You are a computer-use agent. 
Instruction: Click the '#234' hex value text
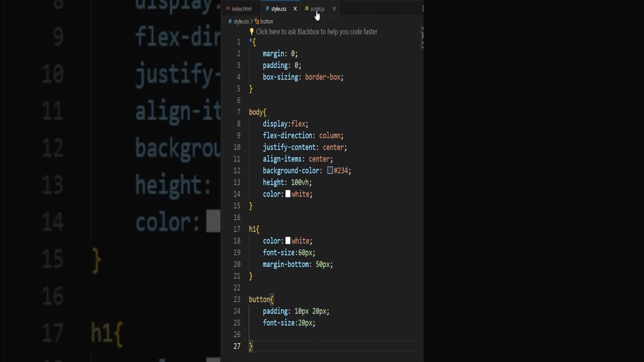341,170
